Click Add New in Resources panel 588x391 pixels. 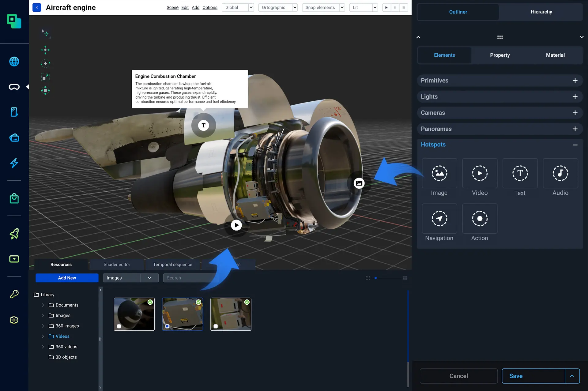coord(67,278)
